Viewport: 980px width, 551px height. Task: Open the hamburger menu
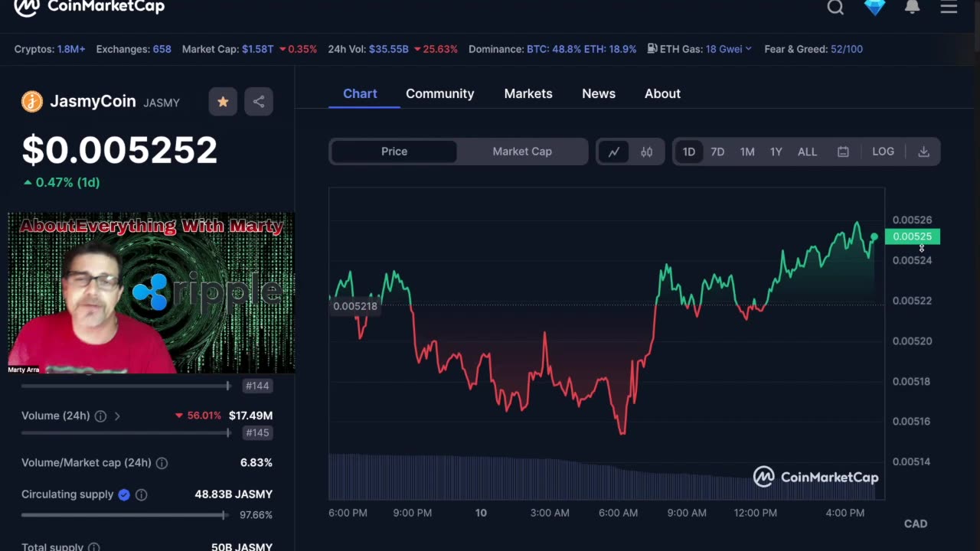click(x=949, y=7)
